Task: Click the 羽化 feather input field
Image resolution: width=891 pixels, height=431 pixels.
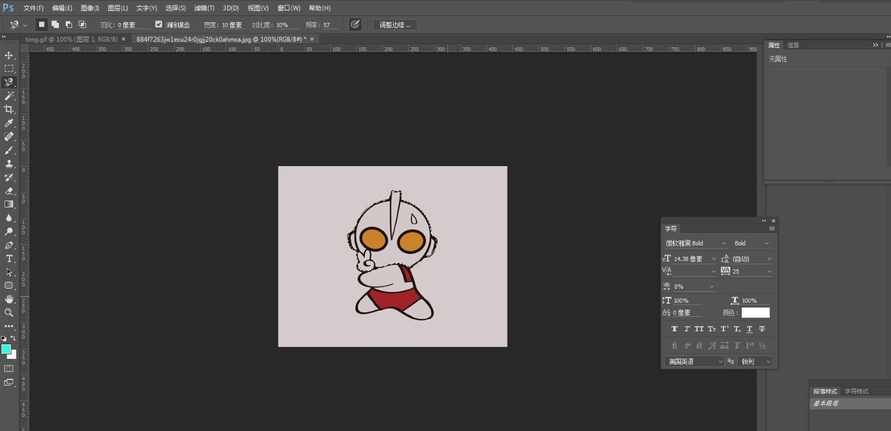Action: pyautogui.click(x=133, y=24)
